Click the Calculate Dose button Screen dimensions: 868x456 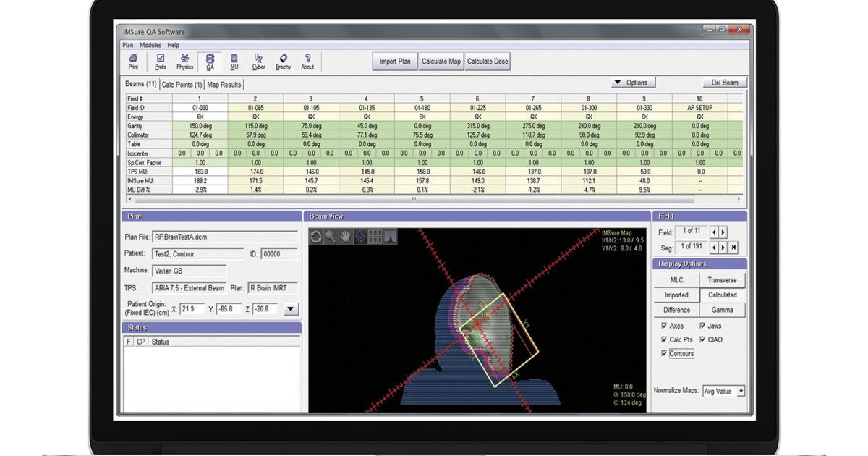[487, 62]
